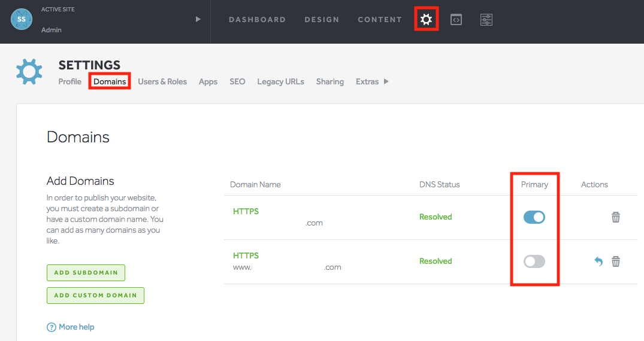Image resolution: width=644 pixels, height=341 pixels.
Task: Click the www domain's HTTPS label
Action: 246,255
